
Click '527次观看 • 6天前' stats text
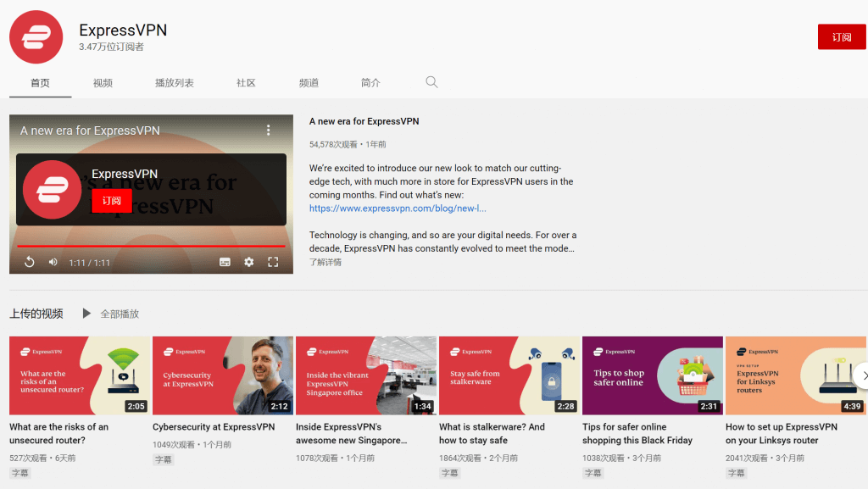pyautogui.click(x=42, y=458)
